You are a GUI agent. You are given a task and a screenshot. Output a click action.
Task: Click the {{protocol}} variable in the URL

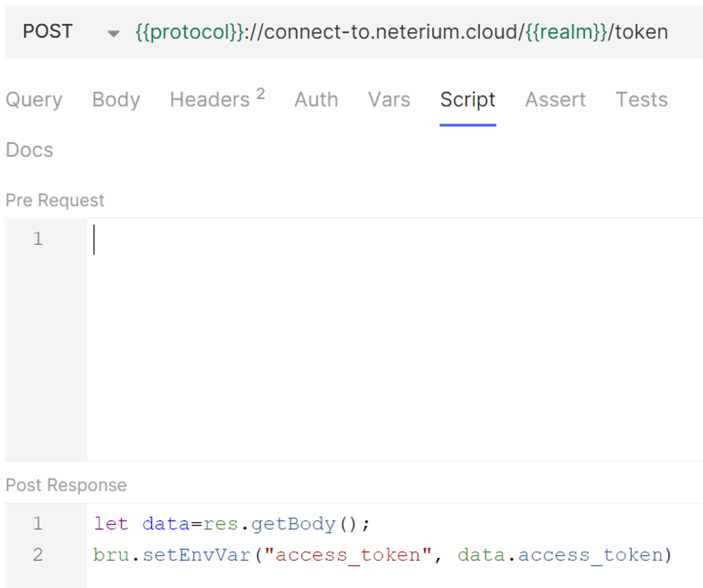(189, 32)
